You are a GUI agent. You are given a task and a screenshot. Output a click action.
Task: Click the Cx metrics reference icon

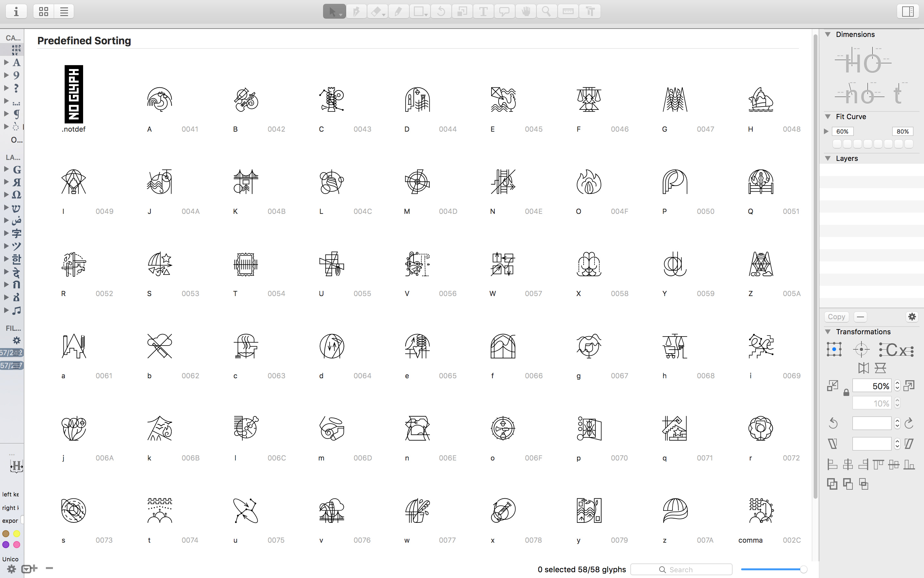tap(896, 349)
